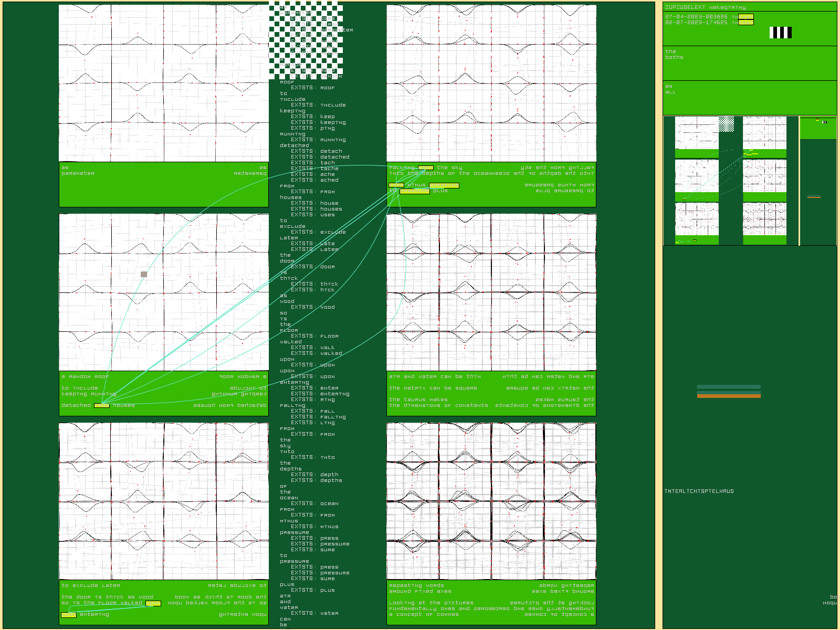Click the narrow sidebar preview thumbnail

(x=817, y=181)
